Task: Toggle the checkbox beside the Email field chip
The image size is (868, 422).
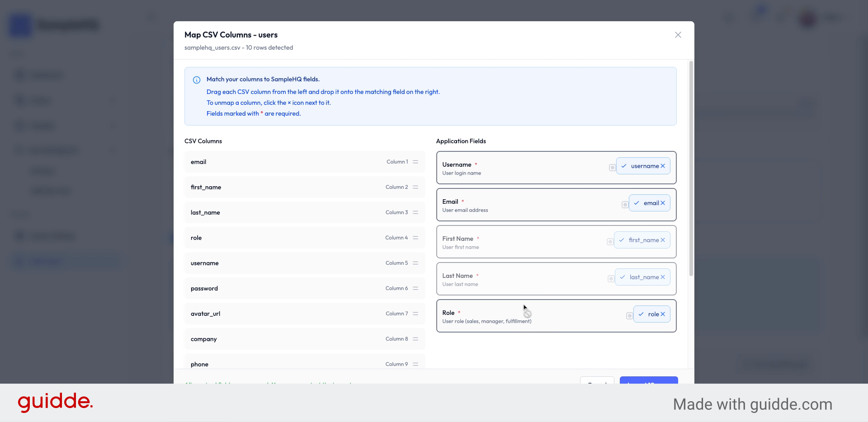Action: [x=625, y=204]
